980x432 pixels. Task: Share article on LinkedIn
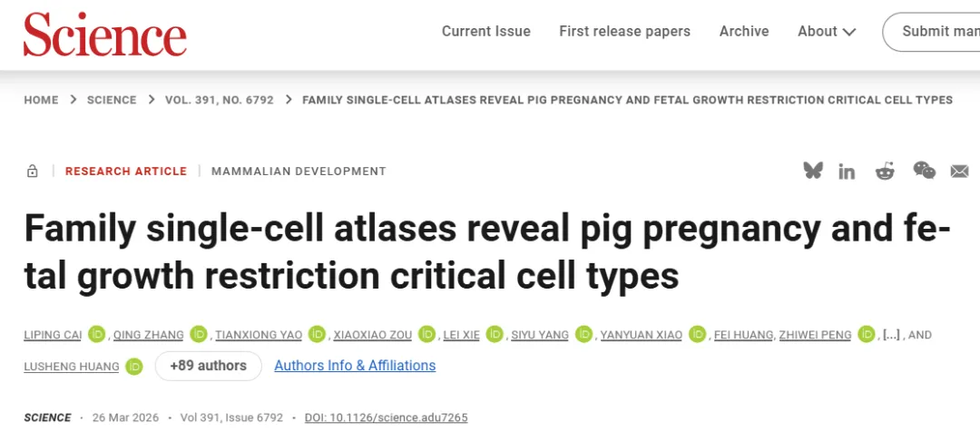tap(847, 172)
